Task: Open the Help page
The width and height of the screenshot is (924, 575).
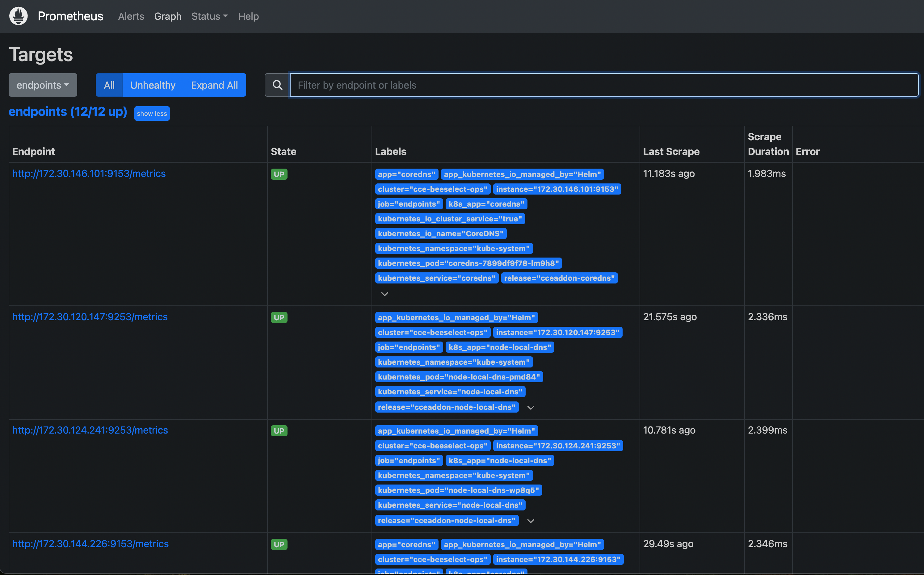Action: point(248,16)
